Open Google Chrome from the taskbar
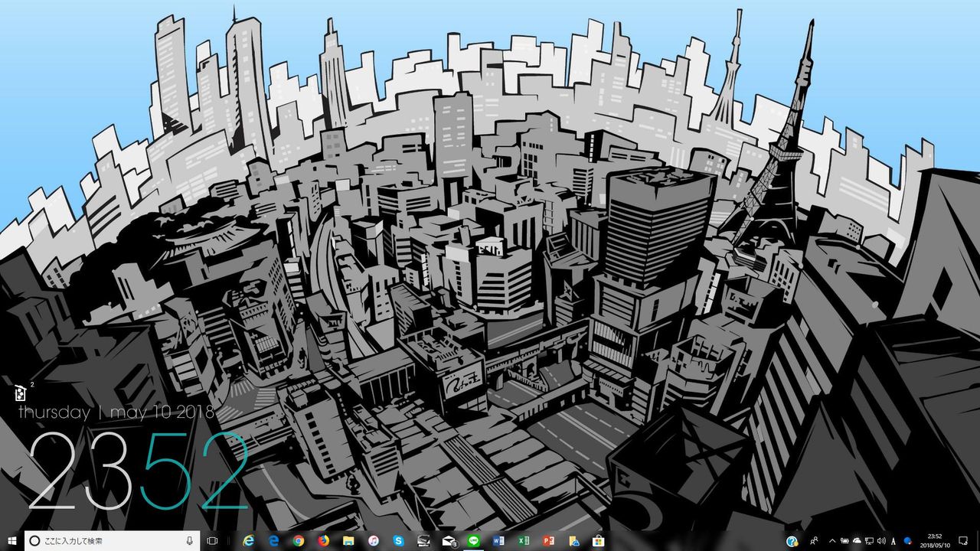The image size is (980, 551). [x=299, y=540]
